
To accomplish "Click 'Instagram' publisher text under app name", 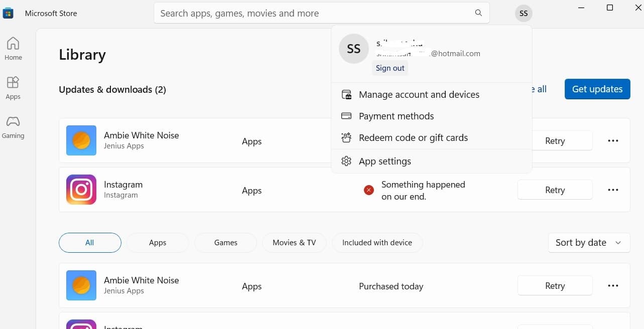I will tap(120, 195).
